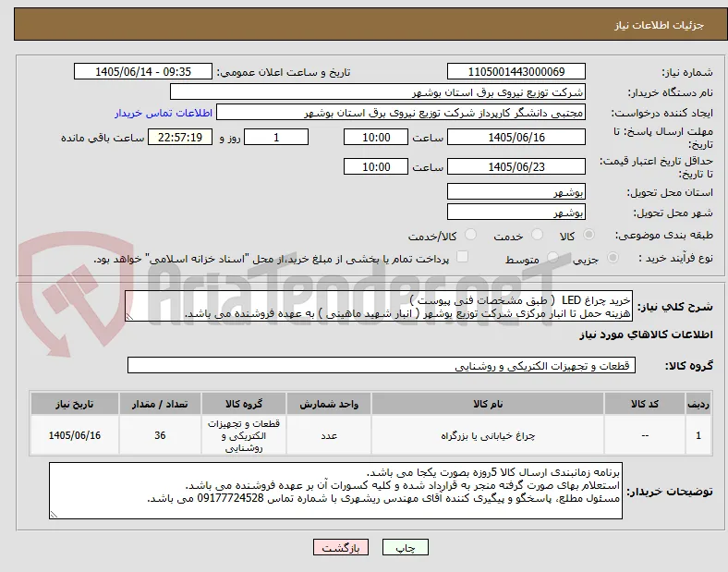Image resolution: width=728 pixels, height=572 pixels.
Task: Toggle the Islamic treasury payment checkbox
Action: click(463, 257)
